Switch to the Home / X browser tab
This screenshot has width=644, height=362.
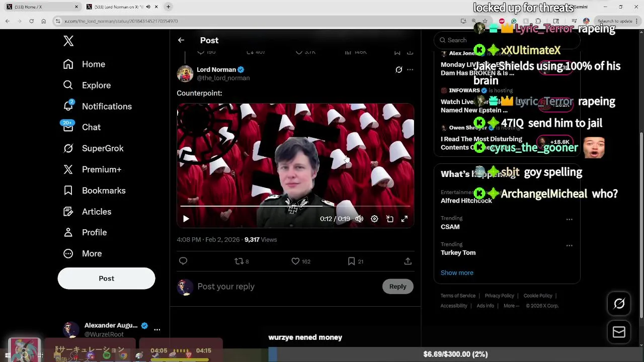pyautogui.click(x=43, y=7)
